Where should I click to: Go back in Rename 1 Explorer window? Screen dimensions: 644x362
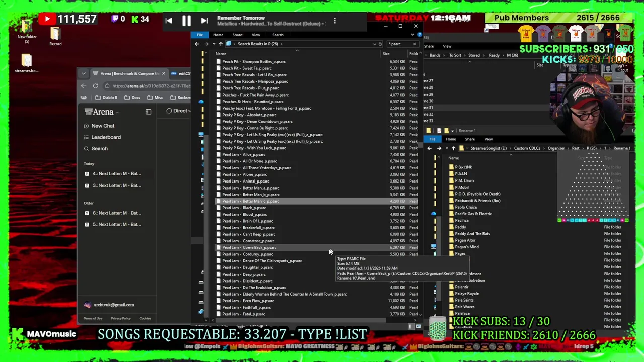(x=429, y=148)
